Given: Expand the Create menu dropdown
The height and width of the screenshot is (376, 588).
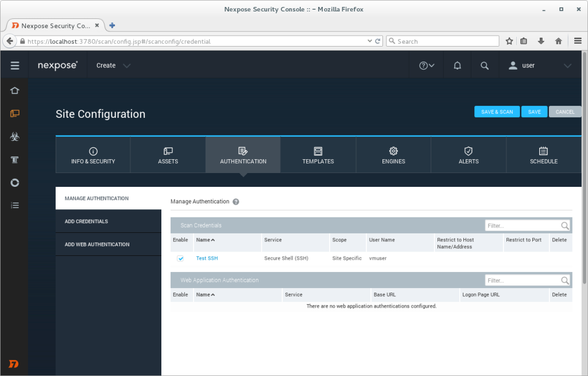Looking at the screenshot, I should pyautogui.click(x=113, y=65).
